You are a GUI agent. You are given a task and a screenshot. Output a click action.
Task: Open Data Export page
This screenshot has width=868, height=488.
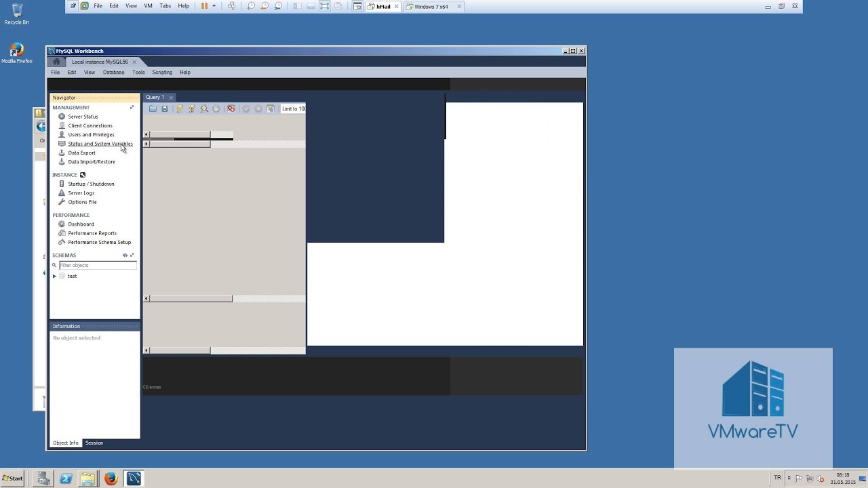[x=81, y=152]
